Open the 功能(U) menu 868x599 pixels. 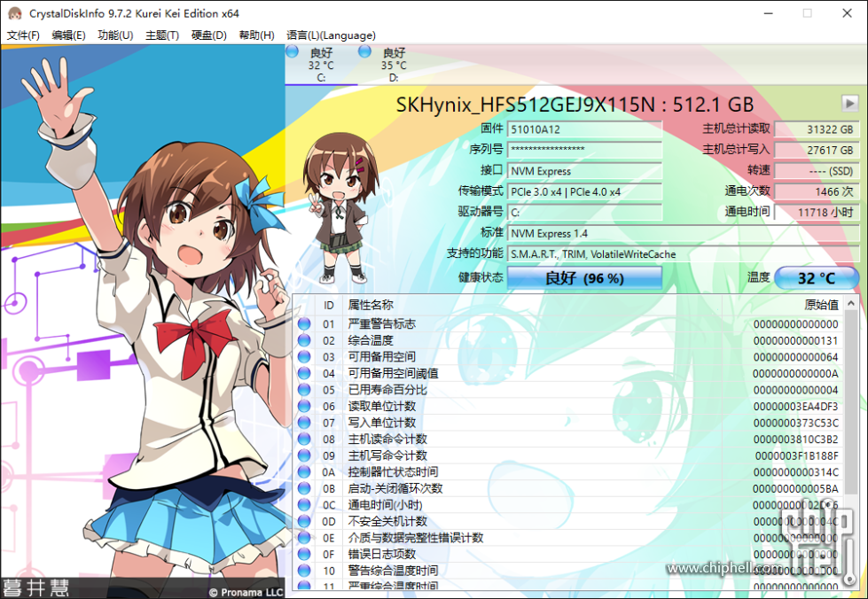click(113, 35)
